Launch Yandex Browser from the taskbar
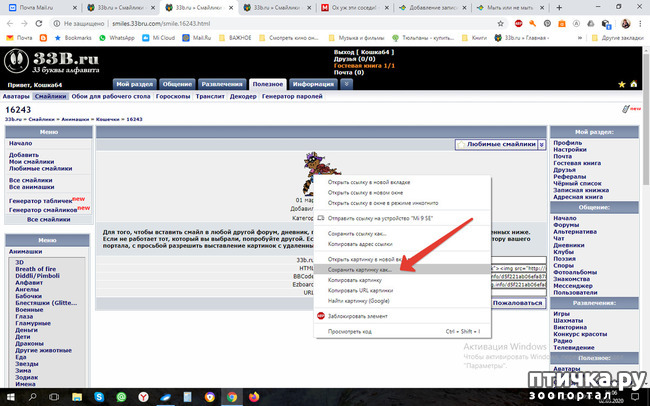 [143, 397]
